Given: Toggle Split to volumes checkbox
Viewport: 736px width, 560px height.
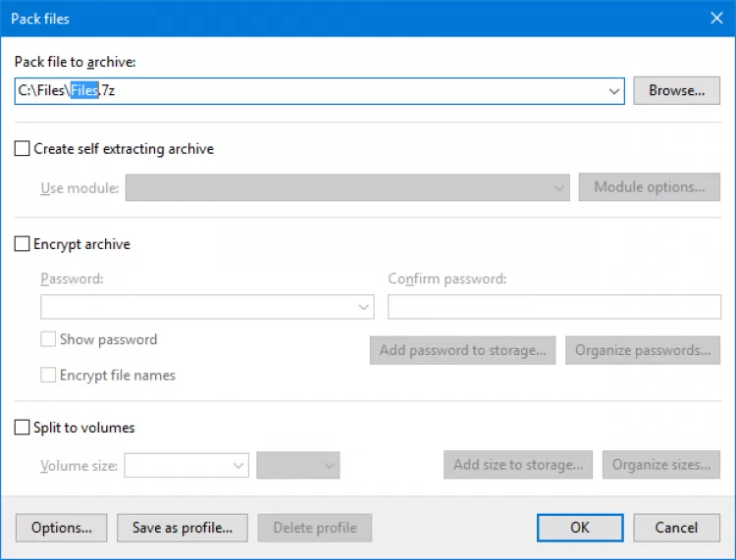Looking at the screenshot, I should click(23, 428).
